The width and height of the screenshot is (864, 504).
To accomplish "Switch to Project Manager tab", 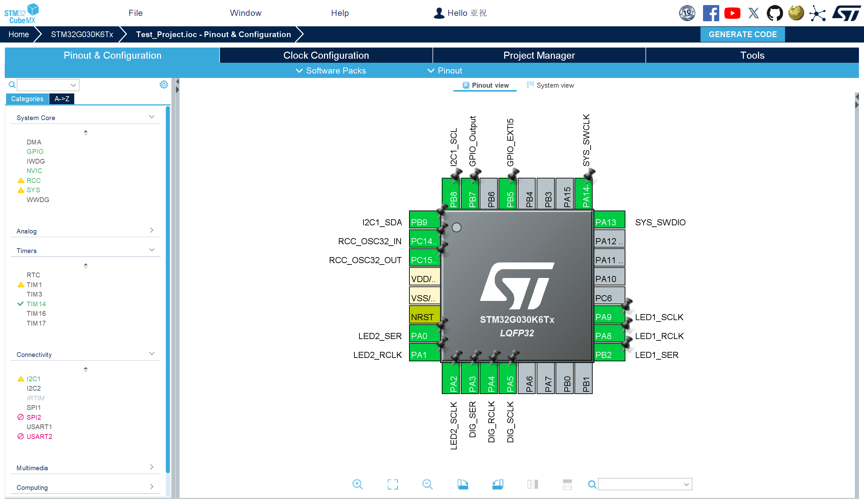I will [x=539, y=55].
